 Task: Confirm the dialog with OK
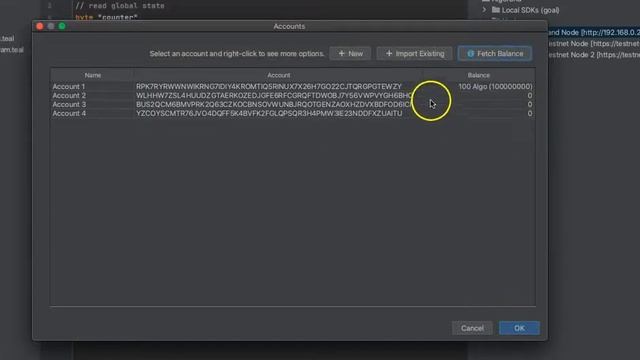(519, 328)
